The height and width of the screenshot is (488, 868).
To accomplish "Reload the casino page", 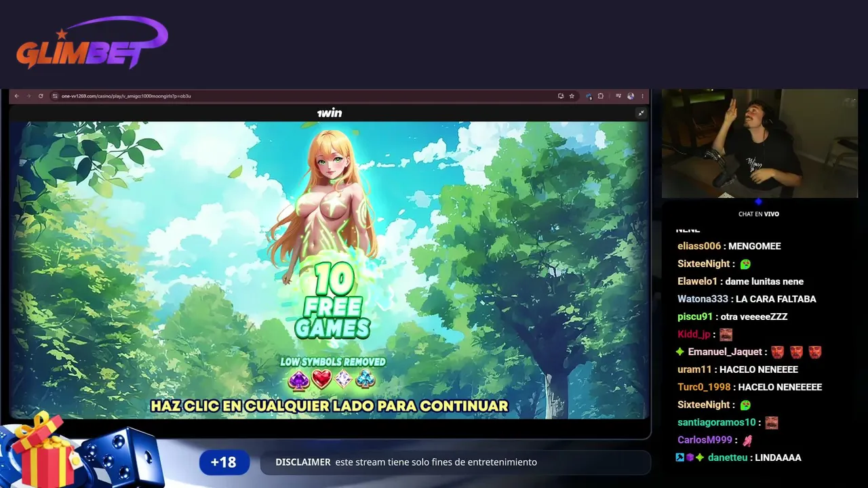I will [41, 96].
